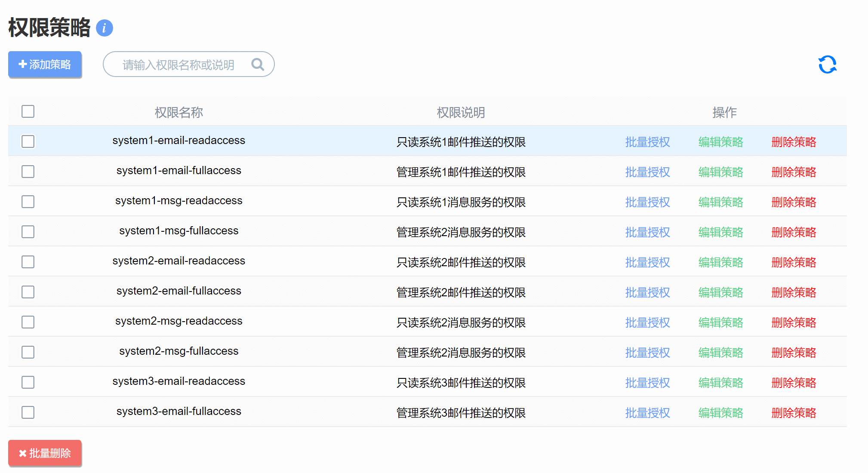This screenshot has height=473, width=868.
Task: Click 批量授权 for system3-email-readaccess
Action: 647,383
